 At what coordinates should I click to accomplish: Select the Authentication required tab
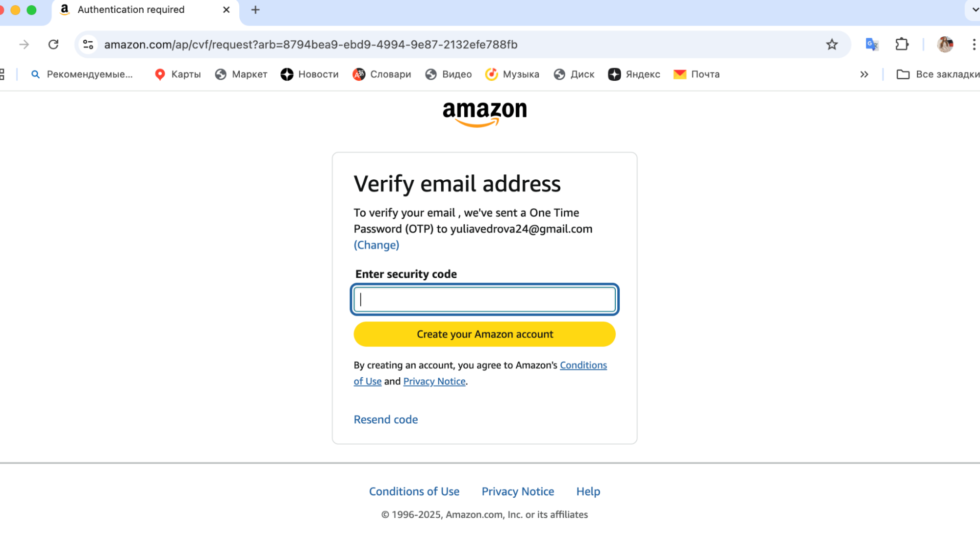[131, 10]
